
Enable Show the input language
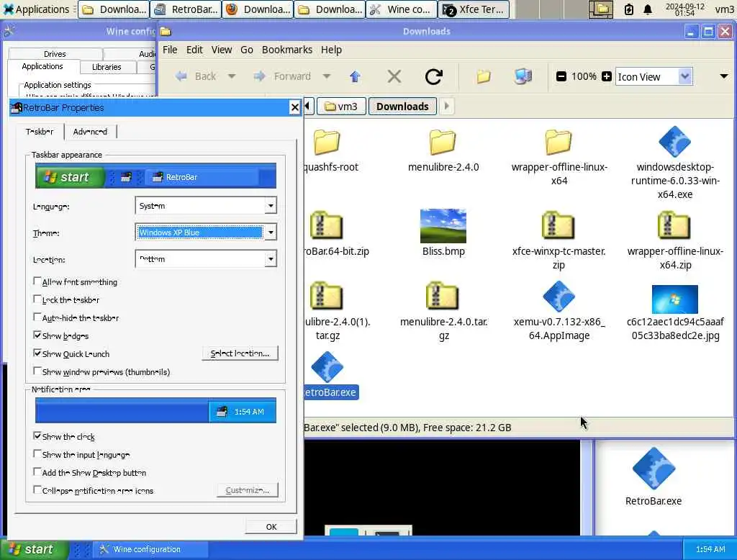pyautogui.click(x=37, y=453)
